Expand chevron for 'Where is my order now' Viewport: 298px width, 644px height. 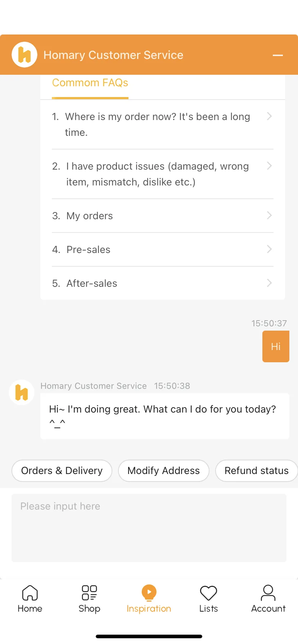(269, 116)
